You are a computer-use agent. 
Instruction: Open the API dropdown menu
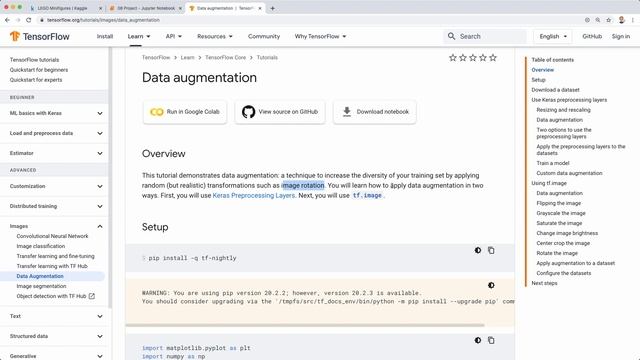pos(173,36)
